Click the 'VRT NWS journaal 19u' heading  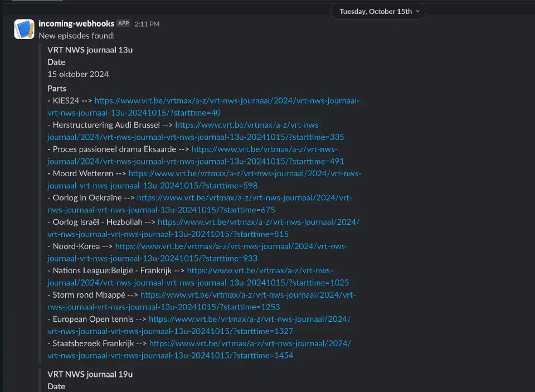point(90,374)
